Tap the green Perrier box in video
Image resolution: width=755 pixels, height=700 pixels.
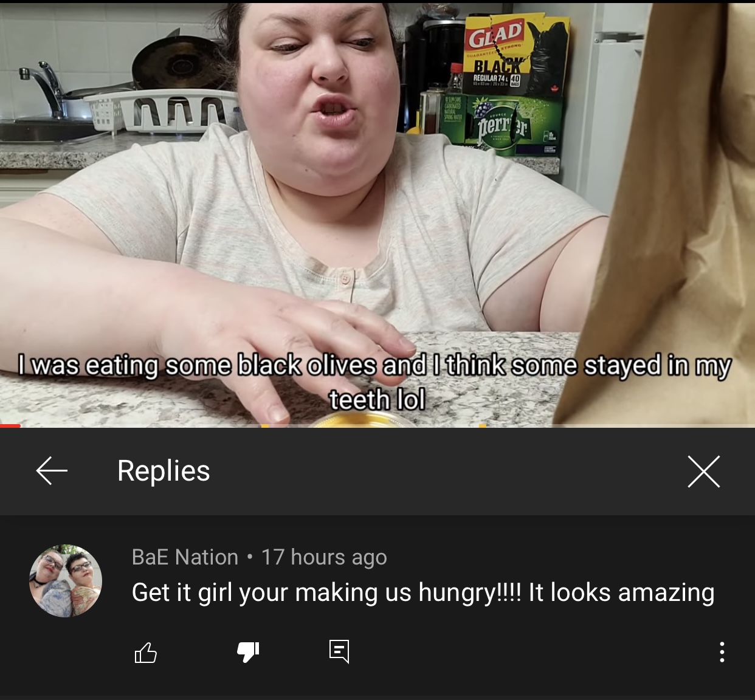click(x=492, y=125)
